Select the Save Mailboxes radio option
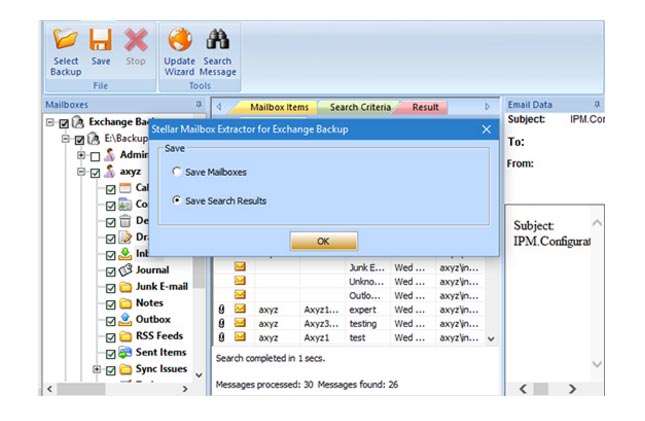The height and width of the screenshot is (421, 645). coord(177,171)
